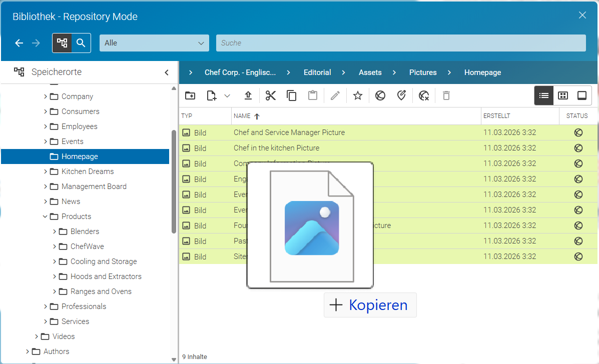Open the Editorial breadcrumb item
Image resolution: width=599 pixels, height=364 pixels.
pyautogui.click(x=317, y=72)
